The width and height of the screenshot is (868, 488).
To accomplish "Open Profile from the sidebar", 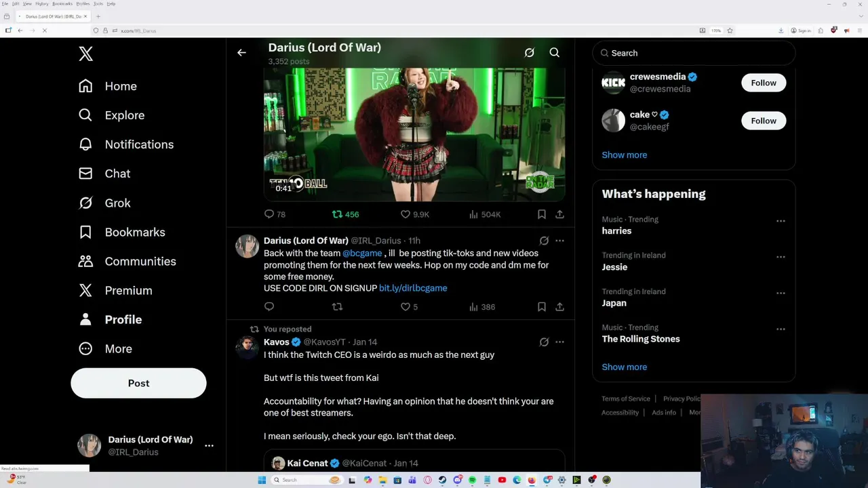I will [x=111, y=319].
